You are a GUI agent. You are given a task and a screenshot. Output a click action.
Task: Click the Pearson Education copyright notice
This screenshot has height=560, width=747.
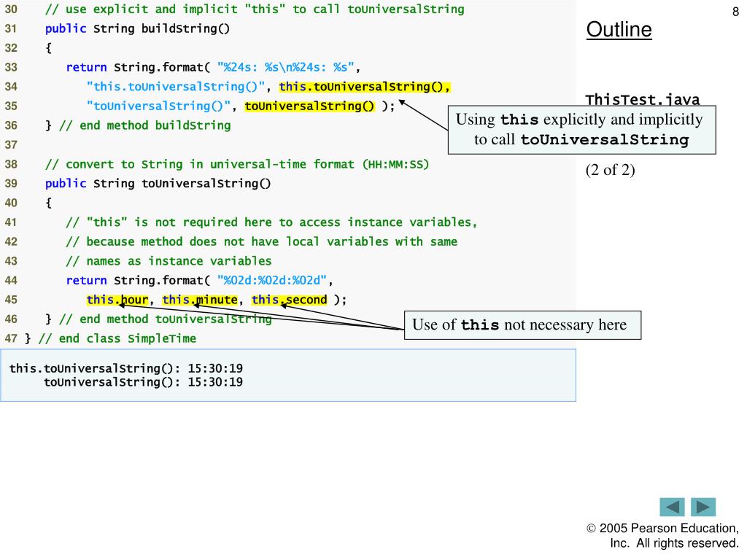[x=662, y=535]
